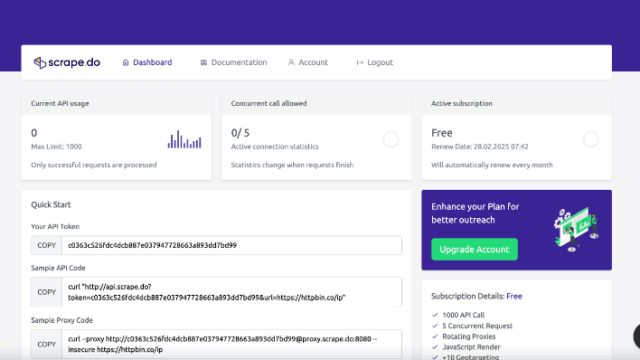The width and height of the screenshot is (640, 360).
Task: Log out via the Logout link
Action: [374, 62]
